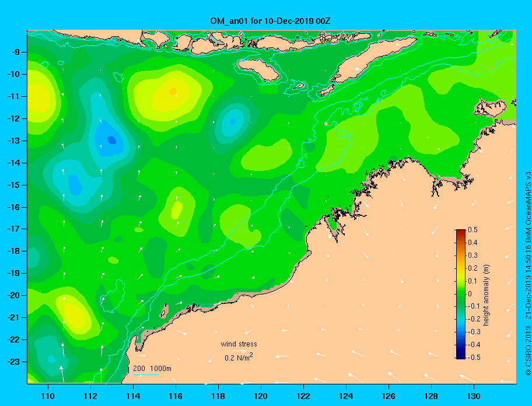Image resolution: width=532 pixels, height=406 pixels.
Task: Click the 'wind stress' legend label
Action: 239,344
